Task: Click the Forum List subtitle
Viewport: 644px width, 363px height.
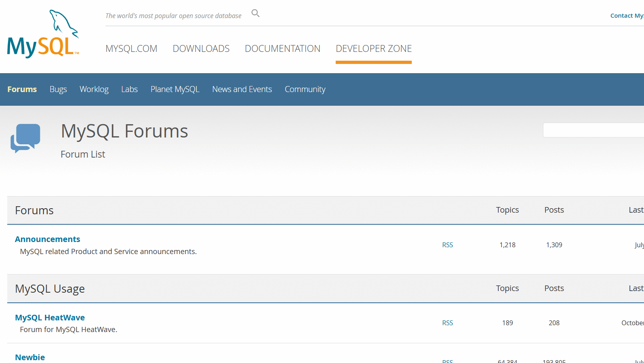Action: [x=83, y=154]
